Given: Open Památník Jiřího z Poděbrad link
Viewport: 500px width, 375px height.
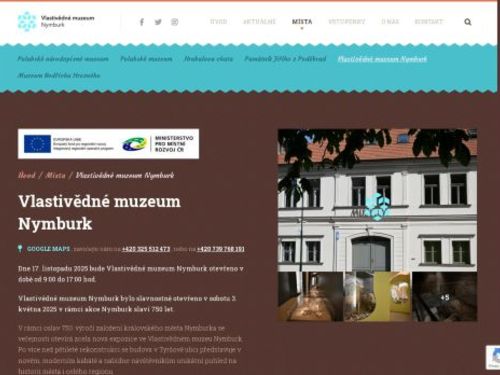Looking at the screenshot, I should click(285, 59).
